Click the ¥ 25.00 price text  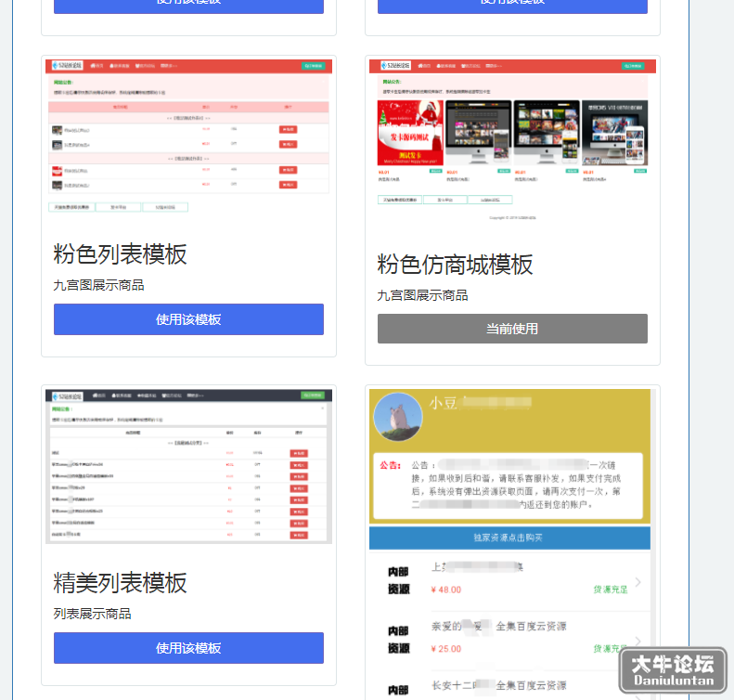(446, 649)
